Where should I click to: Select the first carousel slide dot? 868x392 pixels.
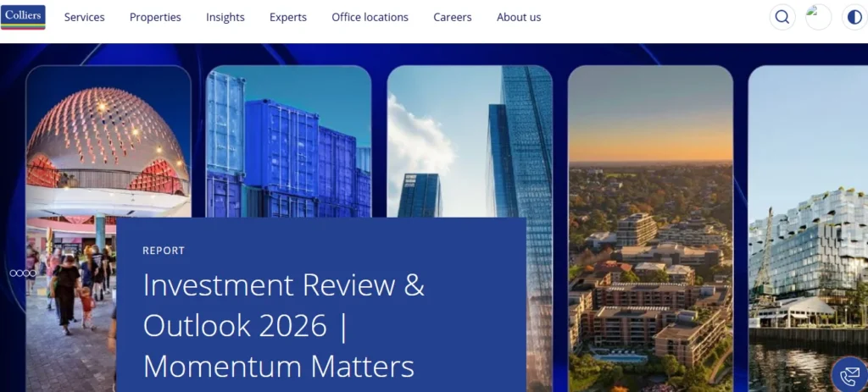coord(13,273)
